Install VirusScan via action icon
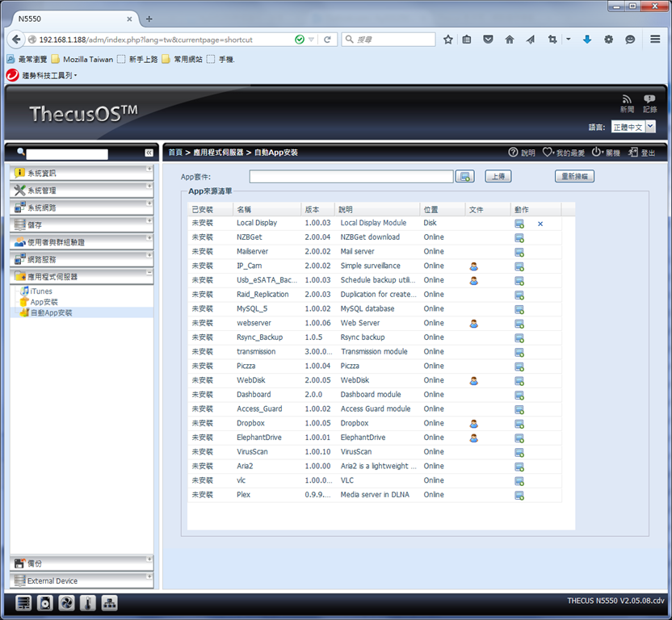The width and height of the screenshot is (672, 620). point(519,452)
